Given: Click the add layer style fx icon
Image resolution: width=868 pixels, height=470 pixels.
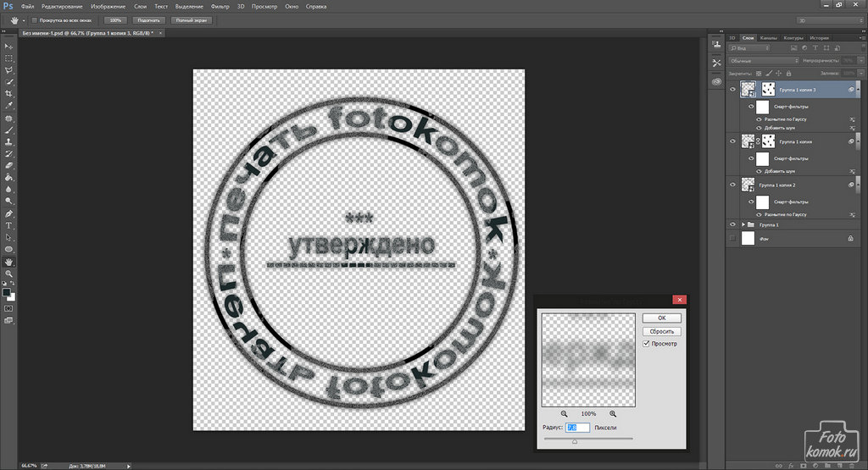Looking at the screenshot, I should coord(791,466).
